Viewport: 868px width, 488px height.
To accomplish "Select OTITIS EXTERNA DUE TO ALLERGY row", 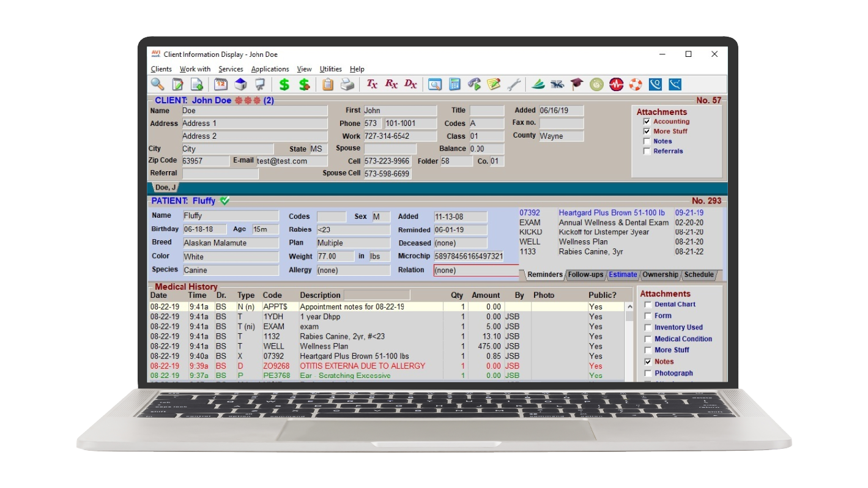I will [x=387, y=366].
